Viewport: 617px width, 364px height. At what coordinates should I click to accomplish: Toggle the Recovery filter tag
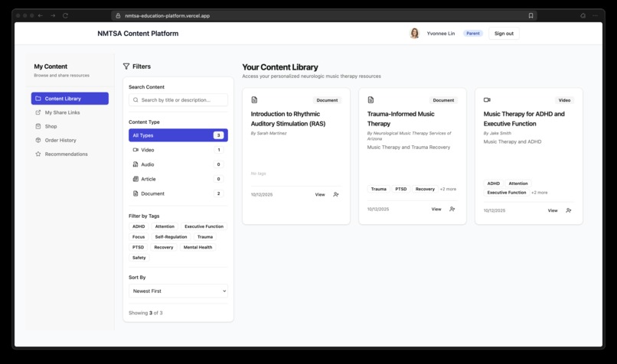click(164, 247)
